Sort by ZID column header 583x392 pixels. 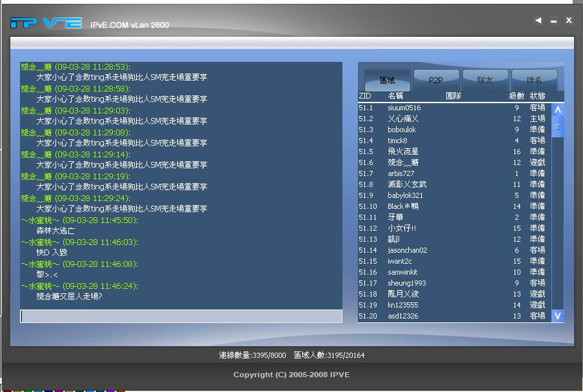[365, 96]
